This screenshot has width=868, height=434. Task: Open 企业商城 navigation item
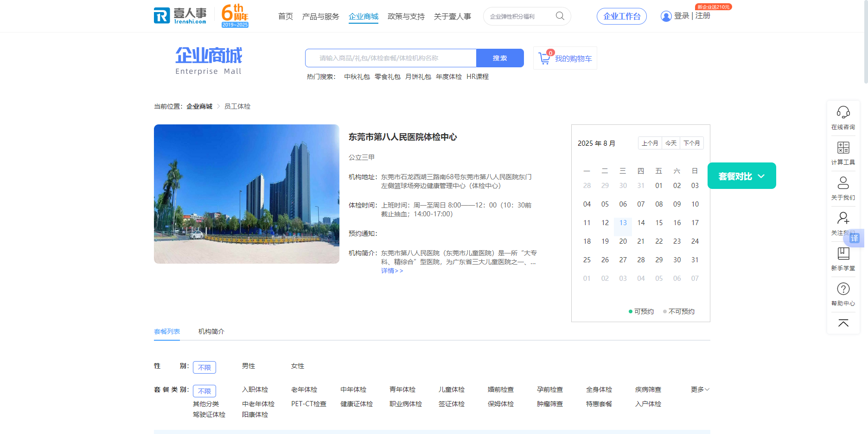tap(364, 16)
